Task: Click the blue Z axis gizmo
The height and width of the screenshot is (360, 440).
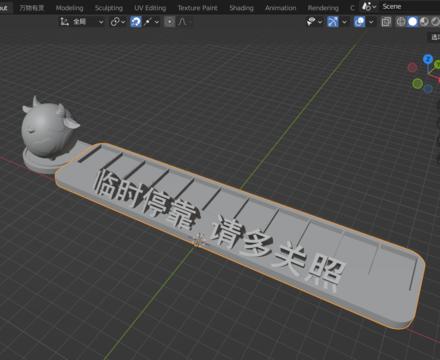Action: click(x=428, y=60)
